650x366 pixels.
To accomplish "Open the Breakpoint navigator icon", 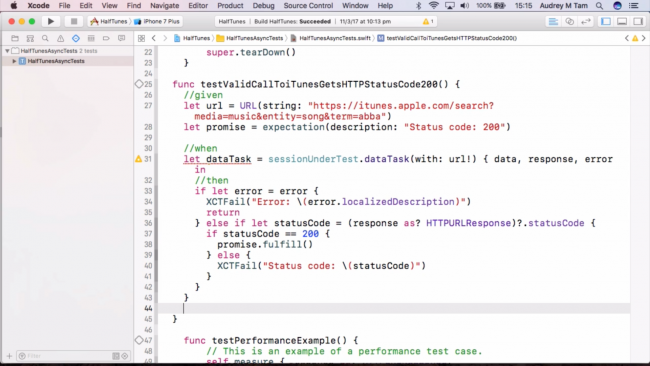I will pyautogui.click(x=106, y=38).
